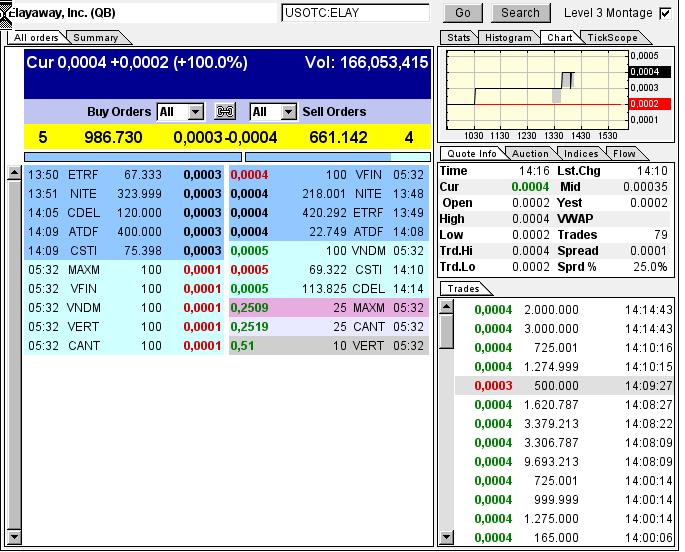Click the VWAP label in Quote Info
685x552 pixels.
575,219
